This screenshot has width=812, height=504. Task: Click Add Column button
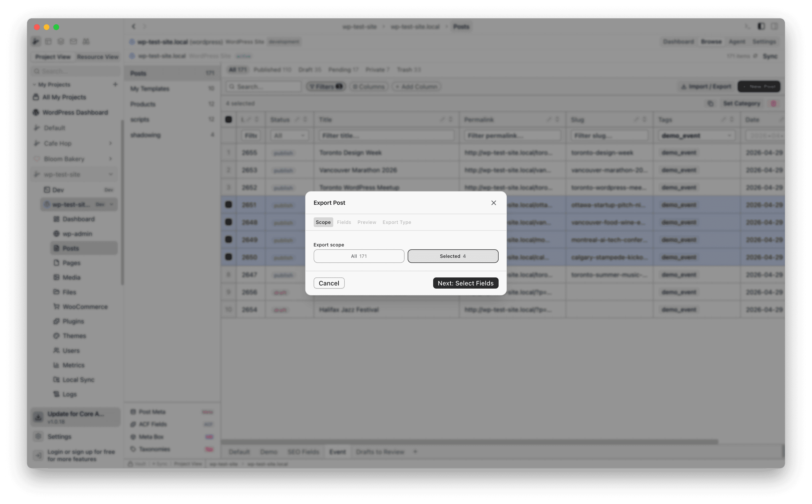tap(416, 87)
